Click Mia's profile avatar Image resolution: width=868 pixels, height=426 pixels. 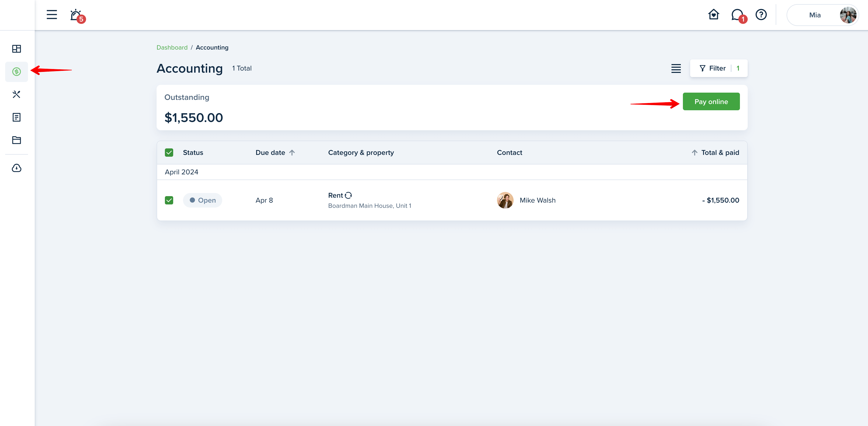[848, 15]
